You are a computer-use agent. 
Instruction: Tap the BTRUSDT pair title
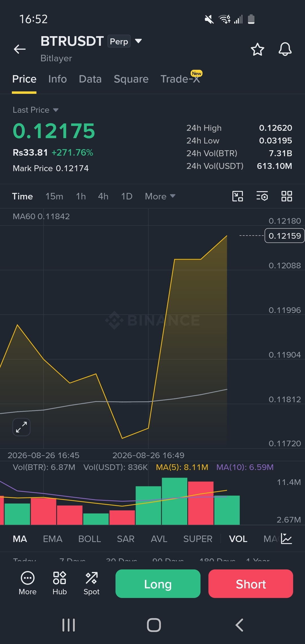coord(72,41)
